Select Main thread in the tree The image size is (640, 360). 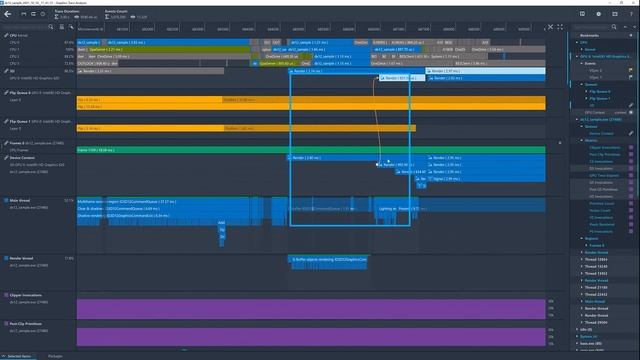click(595, 301)
